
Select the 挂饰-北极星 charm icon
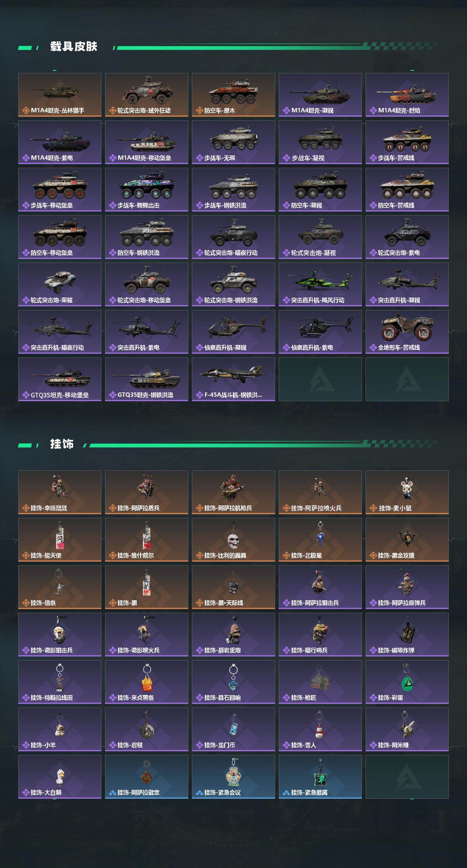pyautogui.click(x=320, y=540)
